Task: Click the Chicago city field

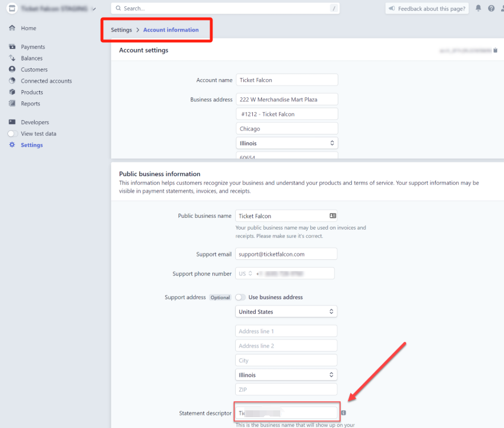Action: click(x=286, y=128)
